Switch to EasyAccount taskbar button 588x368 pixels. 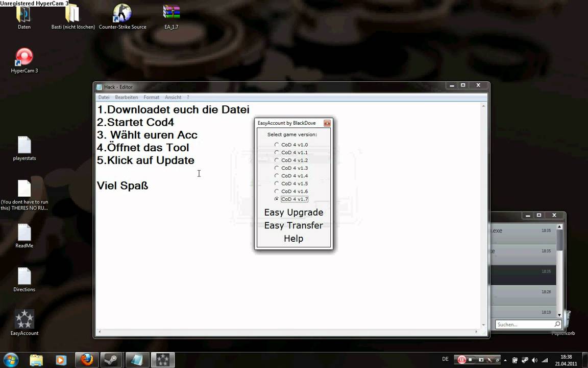point(163,360)
